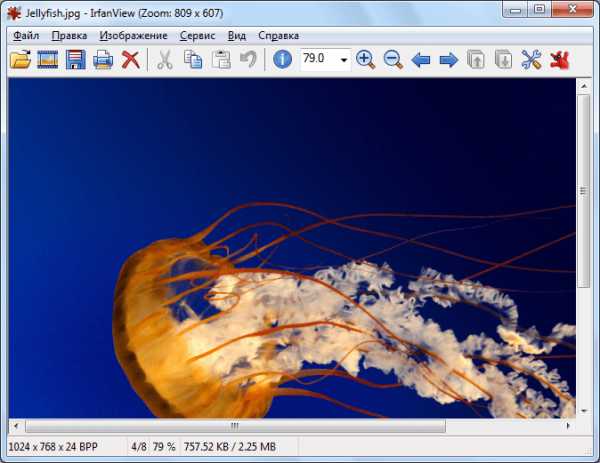This screenshot has height=463, width=600.
Task: Click the horizontal scrollbar thumb
Action: pyautogui.click(x=235, y=426)
